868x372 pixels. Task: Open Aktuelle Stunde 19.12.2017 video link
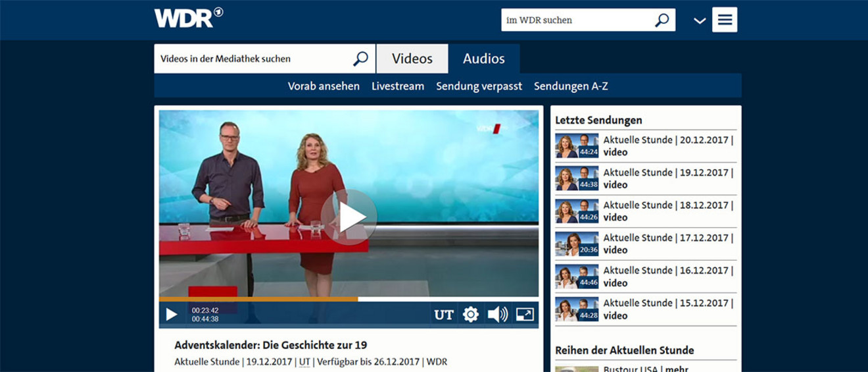668,178
